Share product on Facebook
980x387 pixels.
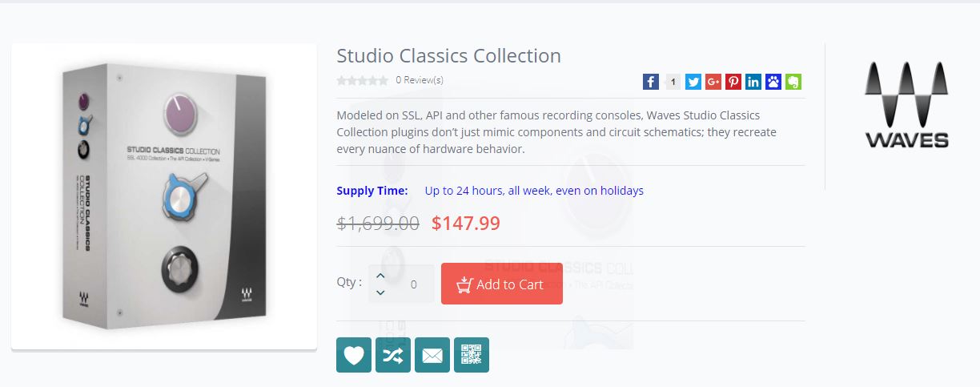tap(650, 82)
